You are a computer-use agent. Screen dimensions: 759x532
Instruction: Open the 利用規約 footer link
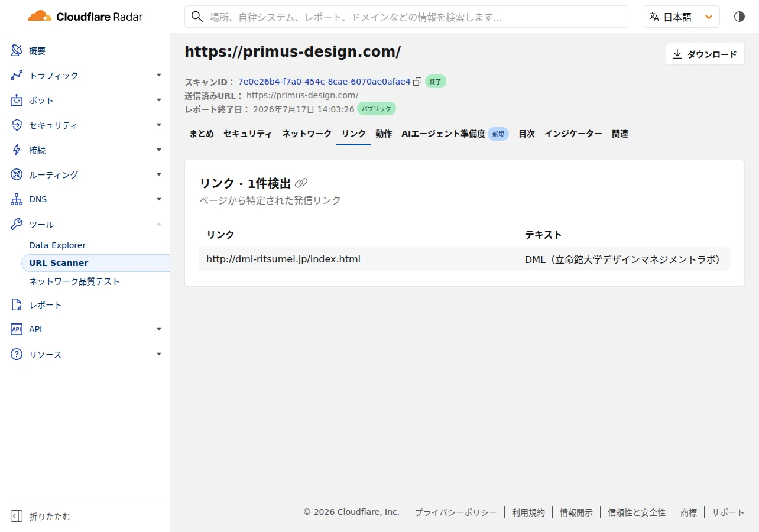[528, 512]
